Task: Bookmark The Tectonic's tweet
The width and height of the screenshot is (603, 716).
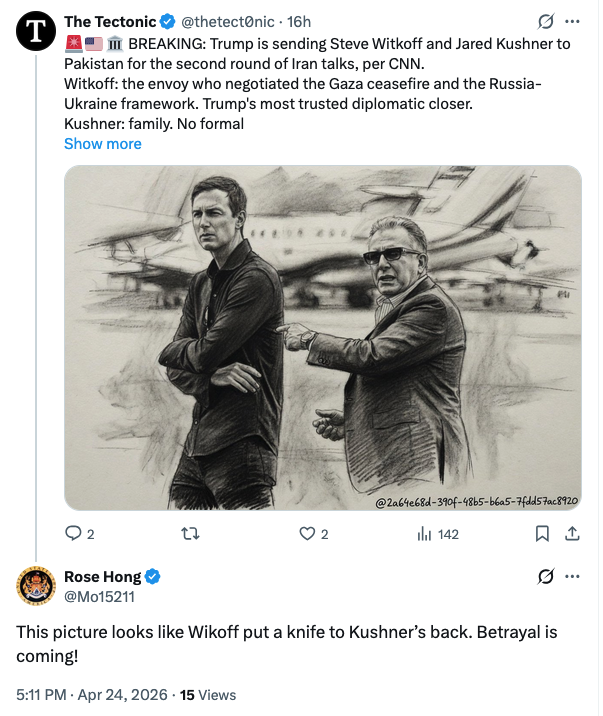Action: [x=542, y=534]
